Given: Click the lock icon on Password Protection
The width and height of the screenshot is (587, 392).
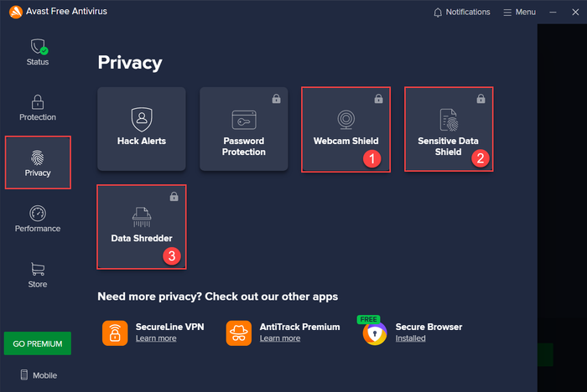Looking at the screenshot, I should 276,99.
